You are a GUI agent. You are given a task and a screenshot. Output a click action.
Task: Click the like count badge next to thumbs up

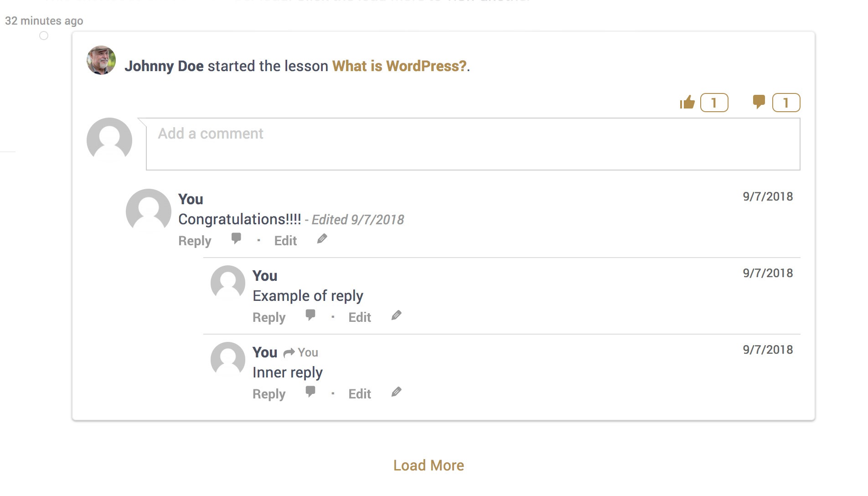click(x=714, y=103)
